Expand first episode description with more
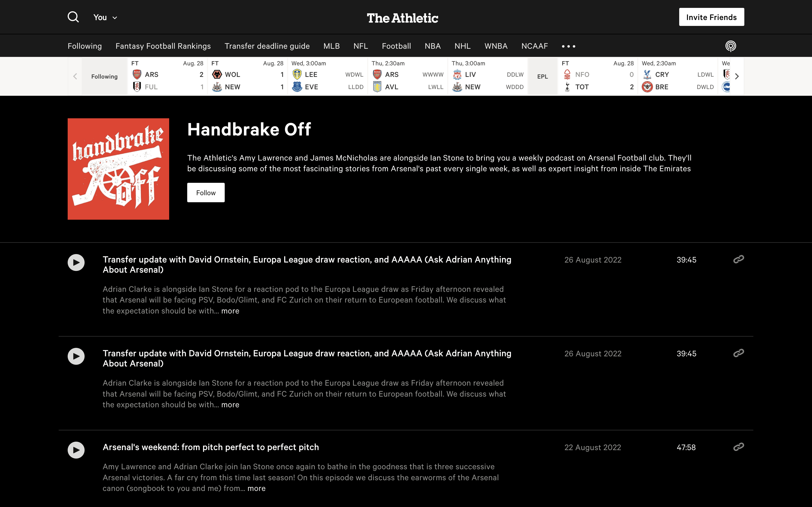Image resolution: width=812 pixels, height=507 pixels. 230,311
